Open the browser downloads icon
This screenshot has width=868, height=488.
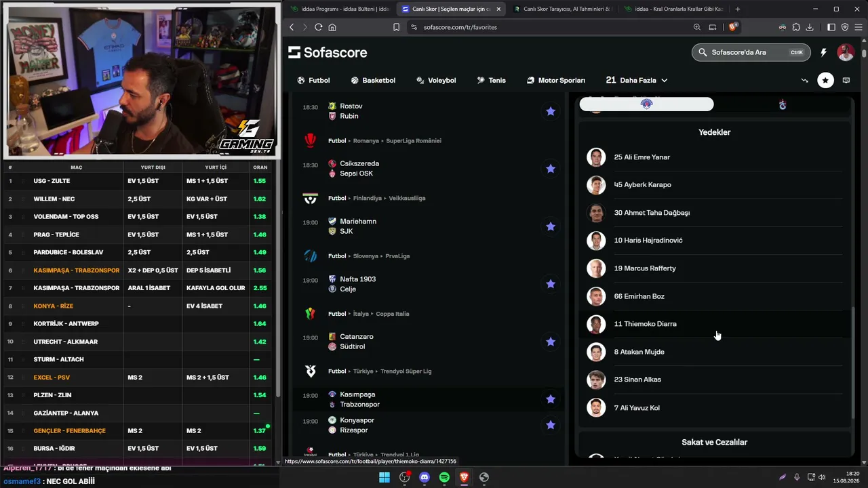[810, 27]
